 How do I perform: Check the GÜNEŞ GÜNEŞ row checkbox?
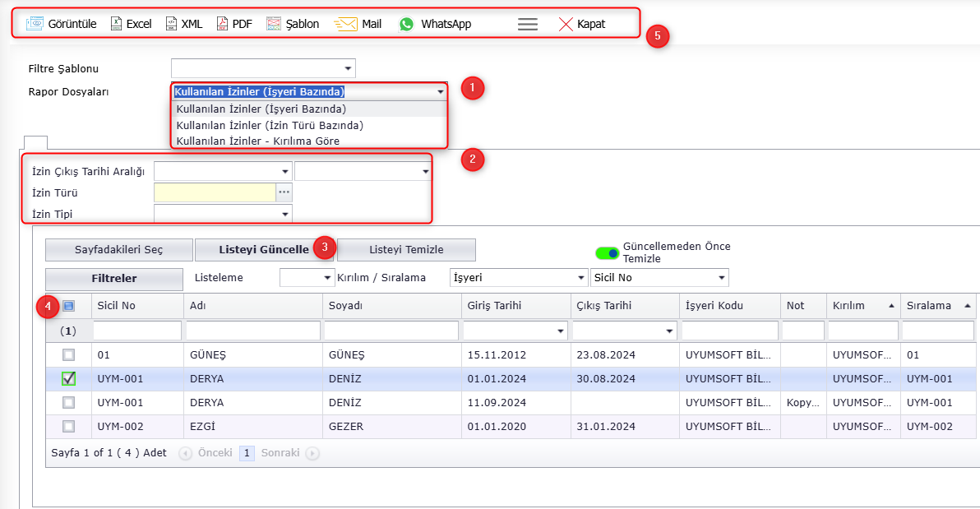pos(69,355)
